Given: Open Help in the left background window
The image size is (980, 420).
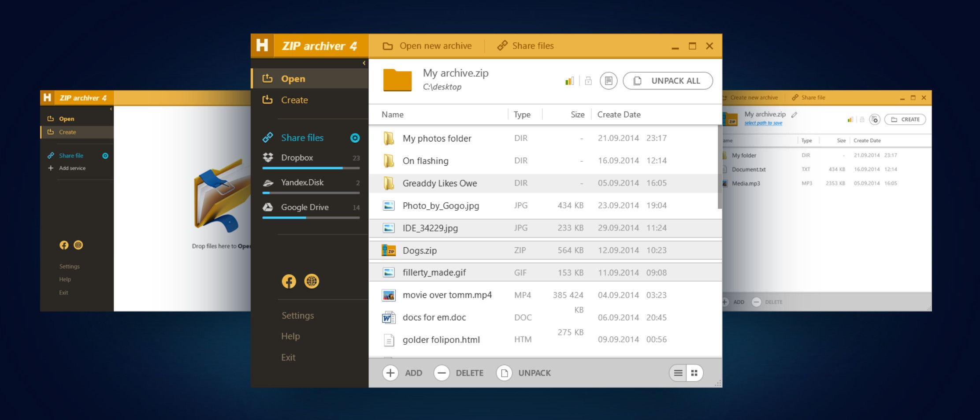Looking at the screenshot, I should [65, 279].
